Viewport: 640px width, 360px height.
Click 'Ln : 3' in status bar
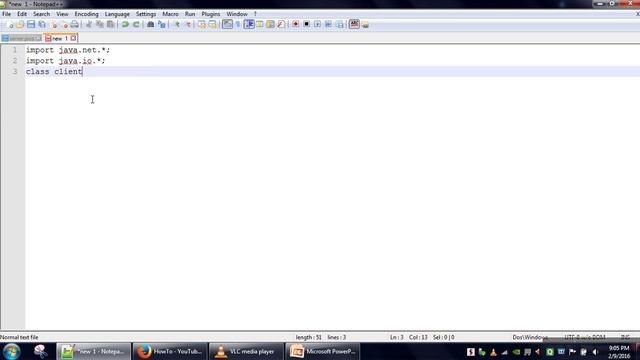pos(396,337)
